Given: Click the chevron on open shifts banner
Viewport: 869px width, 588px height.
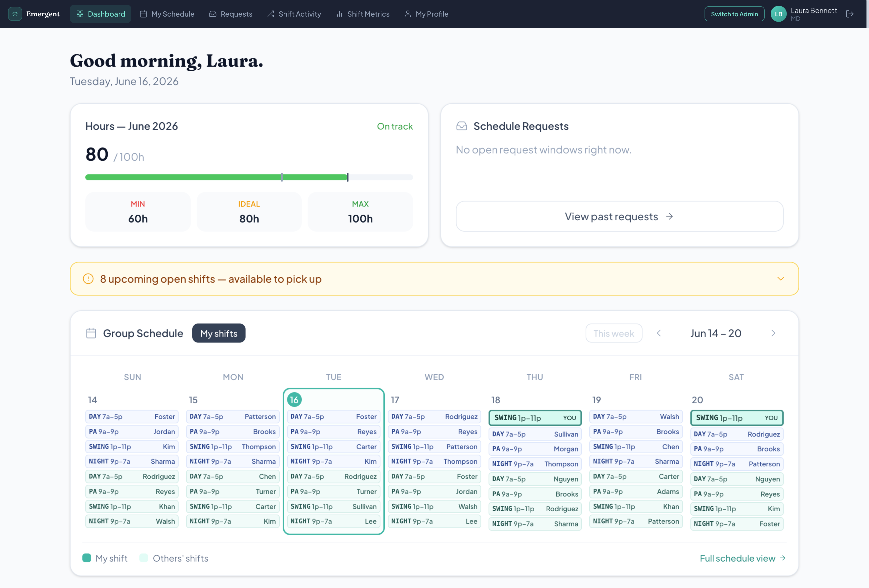Looking at the screenshot, I should pos(780,279).
